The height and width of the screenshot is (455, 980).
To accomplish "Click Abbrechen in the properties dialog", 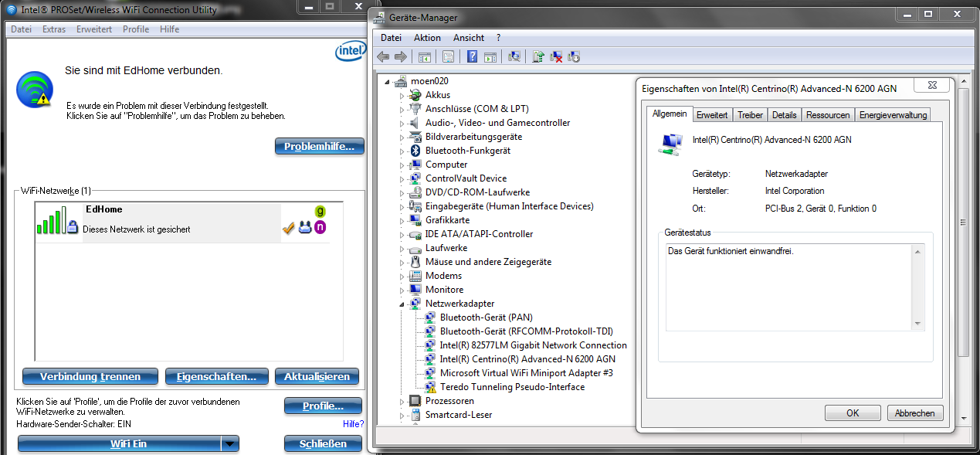I will [915, 413].
